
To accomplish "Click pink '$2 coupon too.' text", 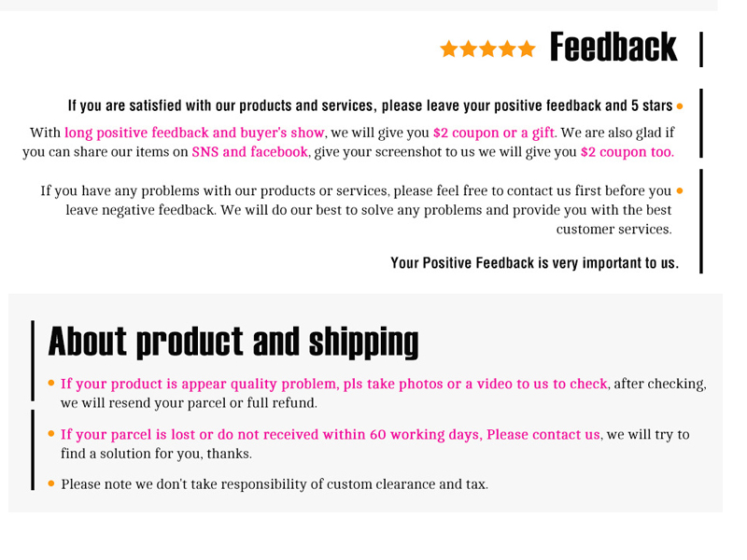I will (x=627, y=152).
